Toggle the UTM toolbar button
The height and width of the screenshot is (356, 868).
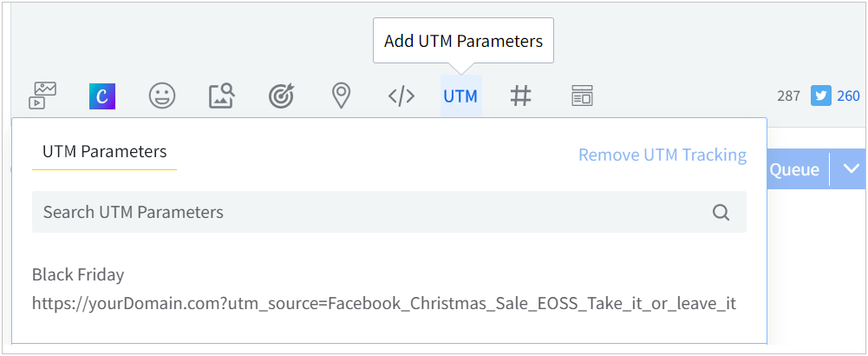[x=460, y=96]
